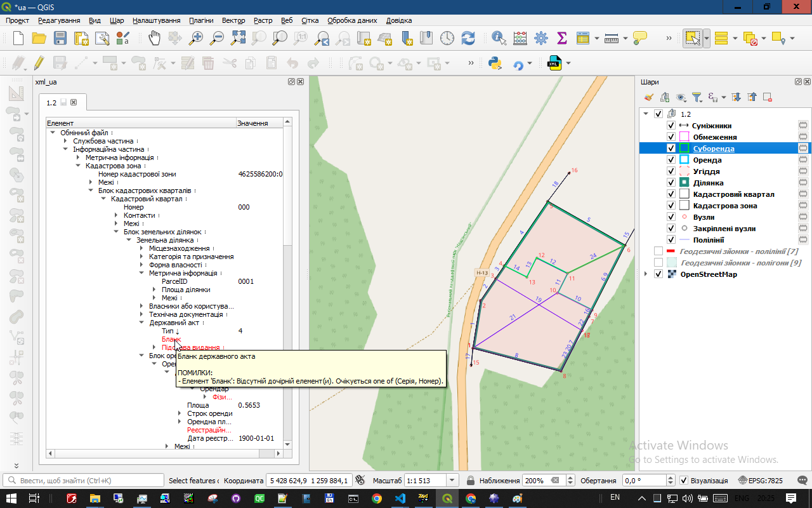Screen dimensions: 812x508
Task: Click the Zoom Full extent icon
Action: (x=238, y=38)
